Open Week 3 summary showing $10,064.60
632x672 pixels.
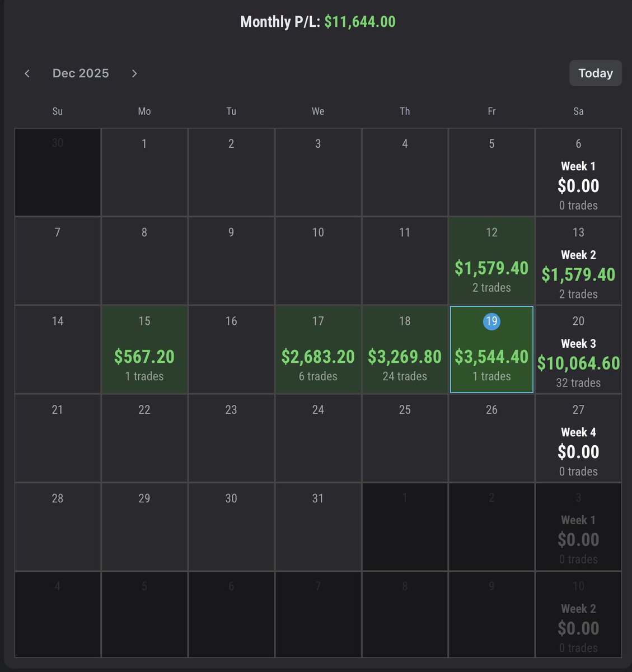tap(578, 349)
